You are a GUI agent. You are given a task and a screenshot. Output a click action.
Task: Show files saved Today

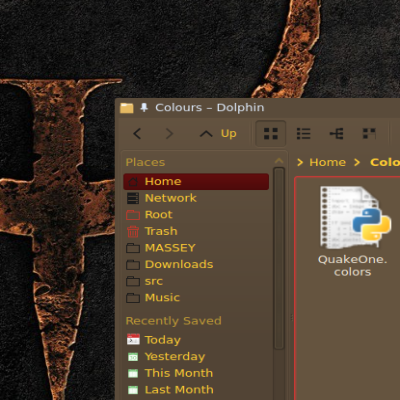click(196, 340)
